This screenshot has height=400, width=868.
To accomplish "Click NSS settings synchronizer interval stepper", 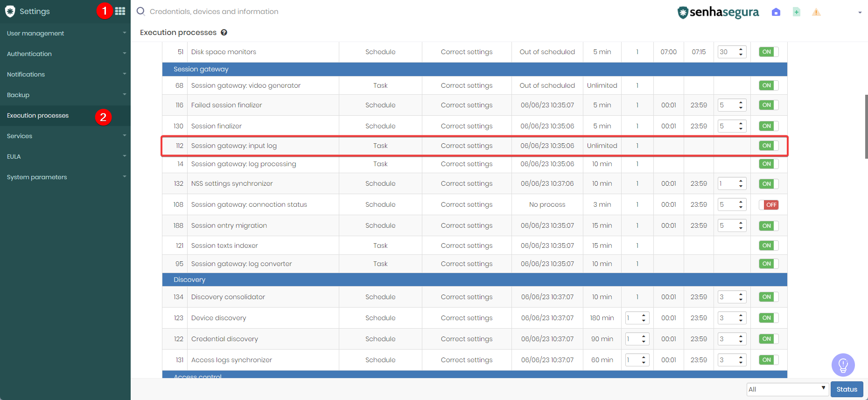I will tap(732, 183).
